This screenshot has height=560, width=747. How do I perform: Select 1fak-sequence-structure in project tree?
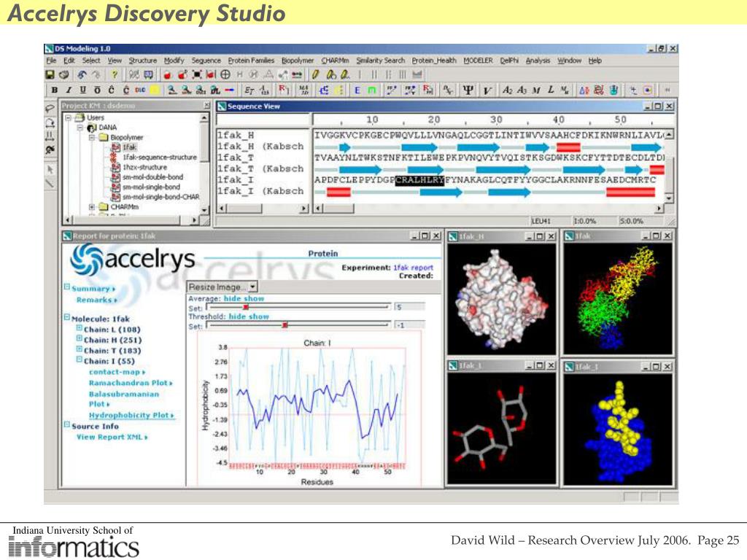160,157
